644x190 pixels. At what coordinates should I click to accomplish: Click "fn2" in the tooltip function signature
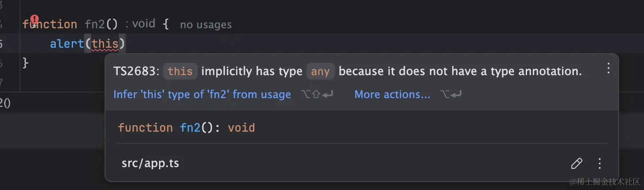190,128
